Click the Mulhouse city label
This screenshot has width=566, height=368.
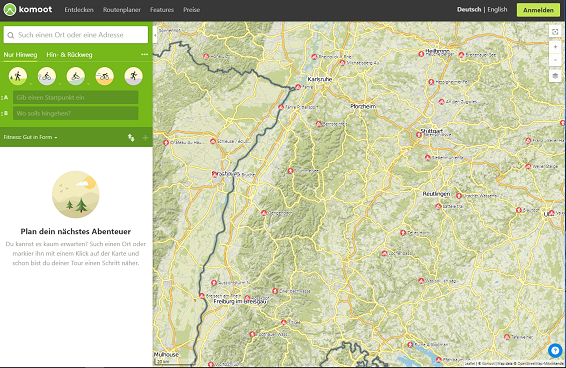[166, 354]
